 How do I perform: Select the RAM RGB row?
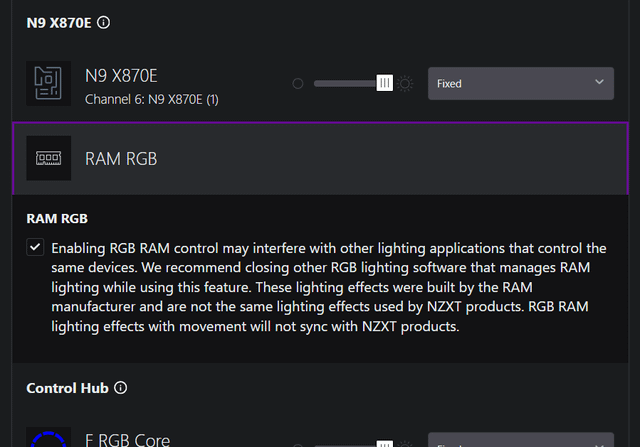(320, 158)
